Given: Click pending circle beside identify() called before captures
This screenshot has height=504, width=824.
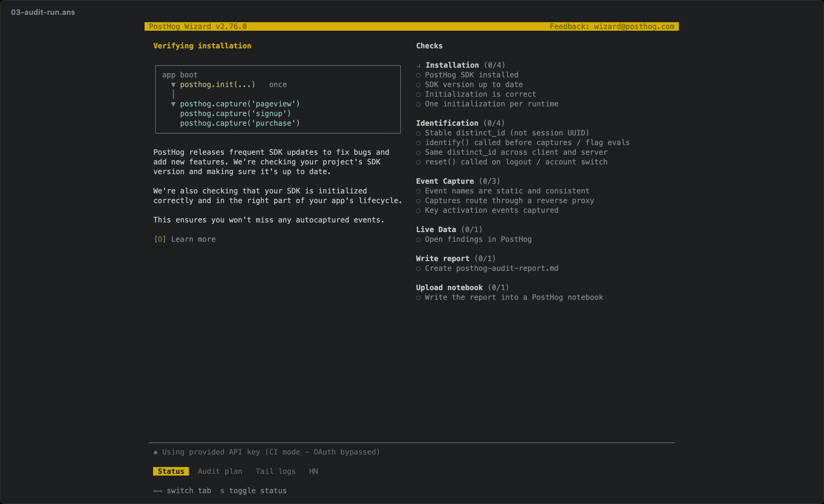Looking at the screenshot, I should (x=418, y=143).
